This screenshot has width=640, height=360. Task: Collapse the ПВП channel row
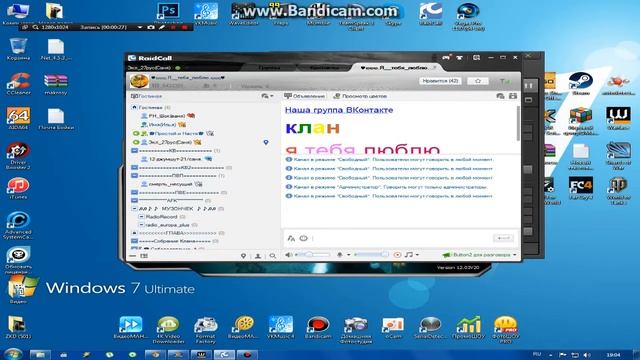134,176
